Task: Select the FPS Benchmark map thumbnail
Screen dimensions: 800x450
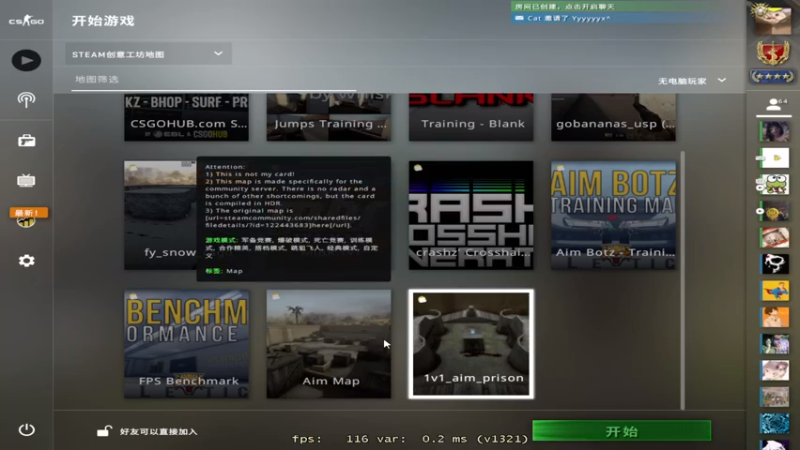Action: click(x=186, y=344)
